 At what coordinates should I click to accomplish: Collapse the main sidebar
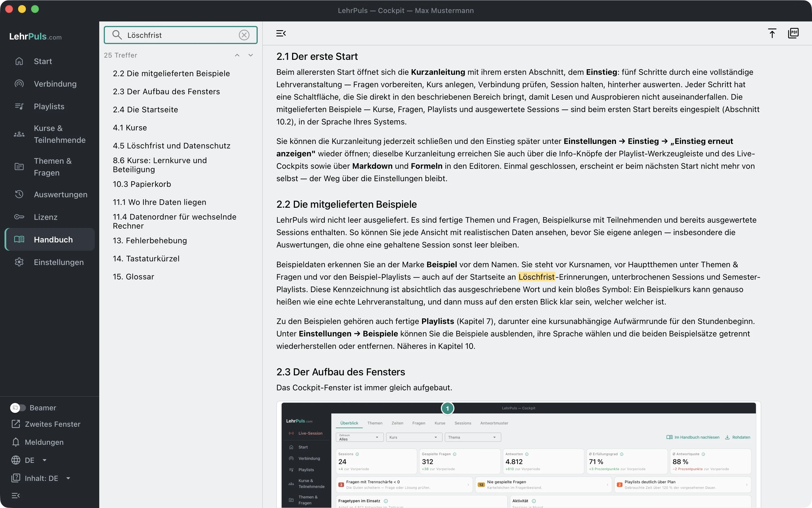tap(16, 496)
